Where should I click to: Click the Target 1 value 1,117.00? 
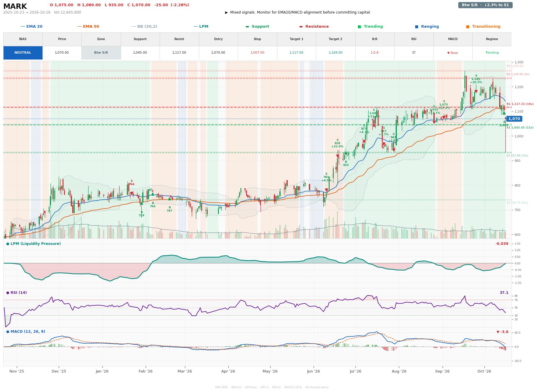(x=296, y=53)
